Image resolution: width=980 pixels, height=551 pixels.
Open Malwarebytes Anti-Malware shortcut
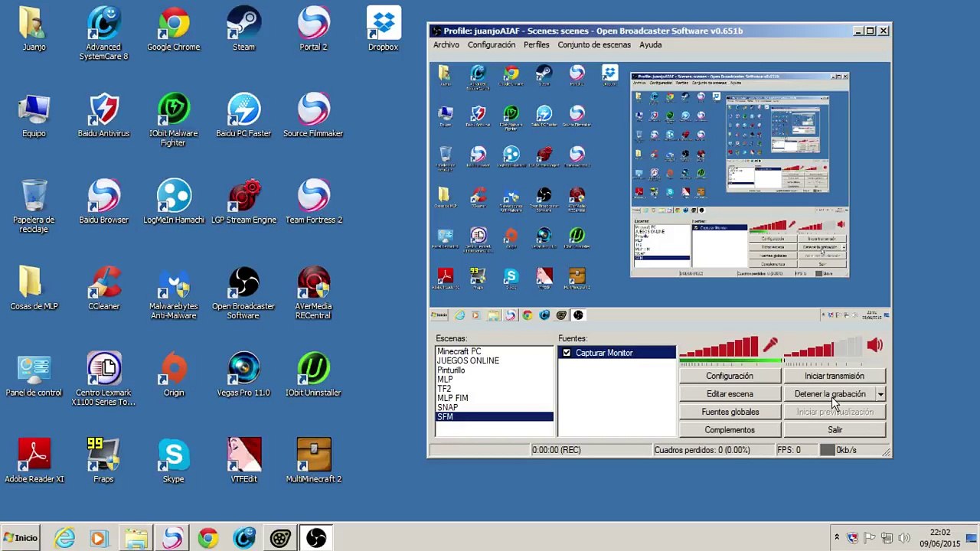click(173, 293)
